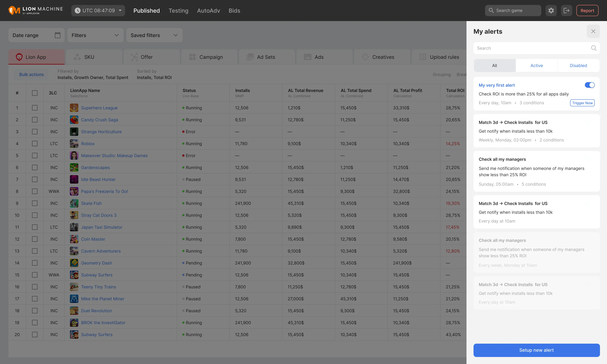Click Setup new alert button

click(x=537, y=350)
